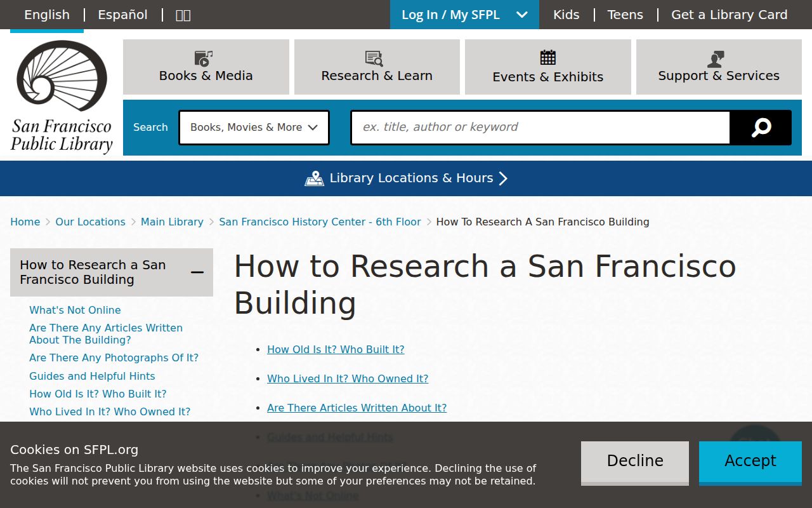Select the third language option after Español

(183, 15)
